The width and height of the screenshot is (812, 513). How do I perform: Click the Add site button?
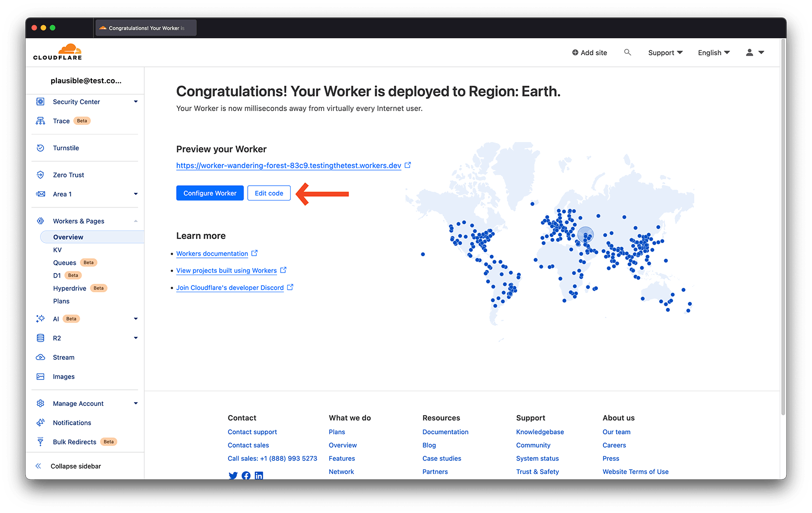pyautogui.click(x=589, y=52)
